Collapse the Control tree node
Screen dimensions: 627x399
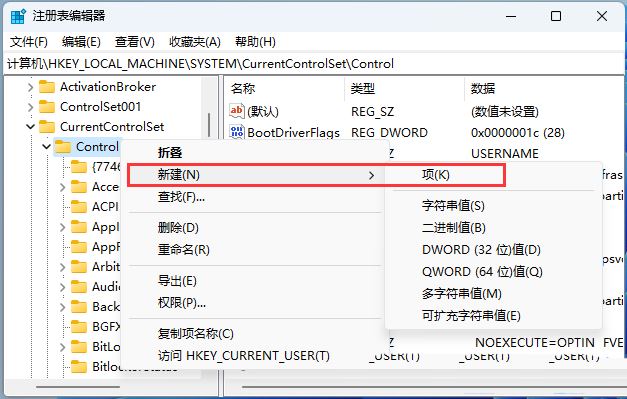tap(46, 147)
